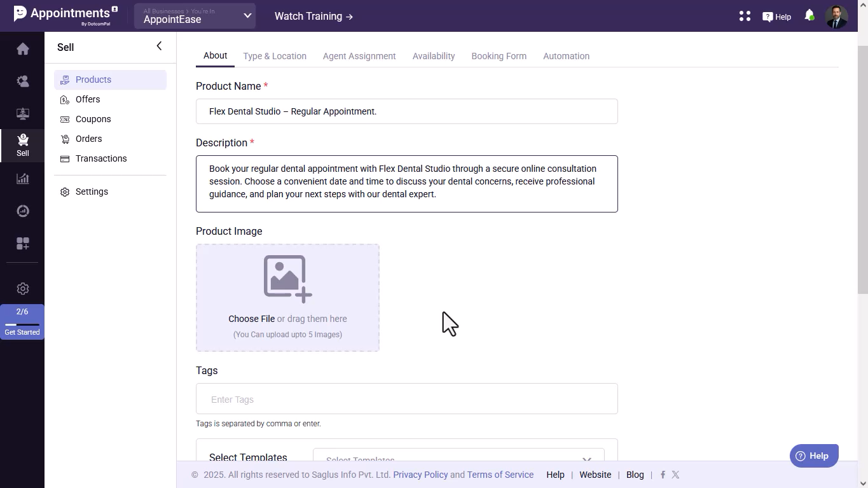Select Coupons in the Sell menu

tap(93, 119)
